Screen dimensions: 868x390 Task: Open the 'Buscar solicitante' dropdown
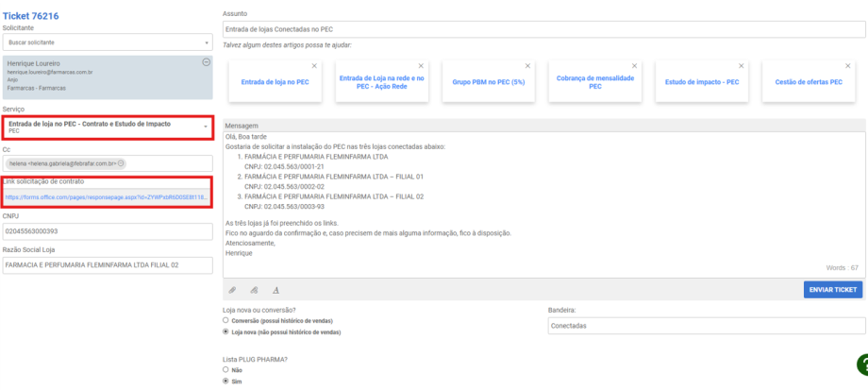click(108, 42)
